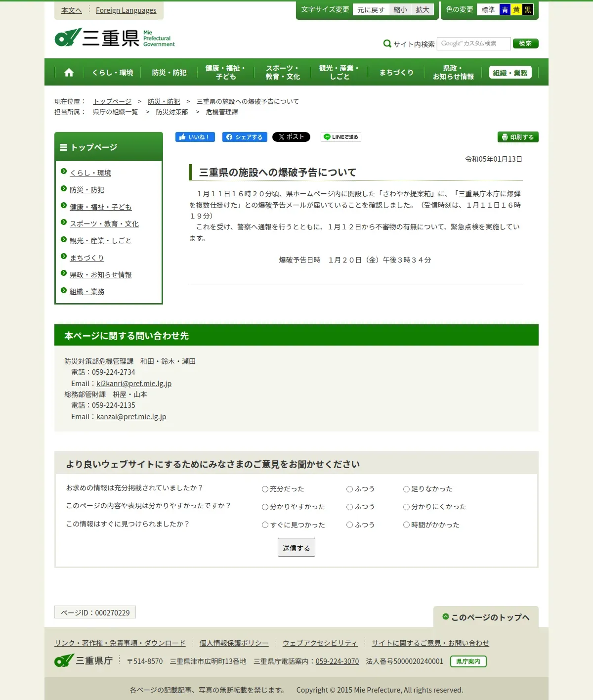Open スポーツ・教育・文化 navigation menu
Viewport: 593px width, 700px height.
tap(283, 72)
